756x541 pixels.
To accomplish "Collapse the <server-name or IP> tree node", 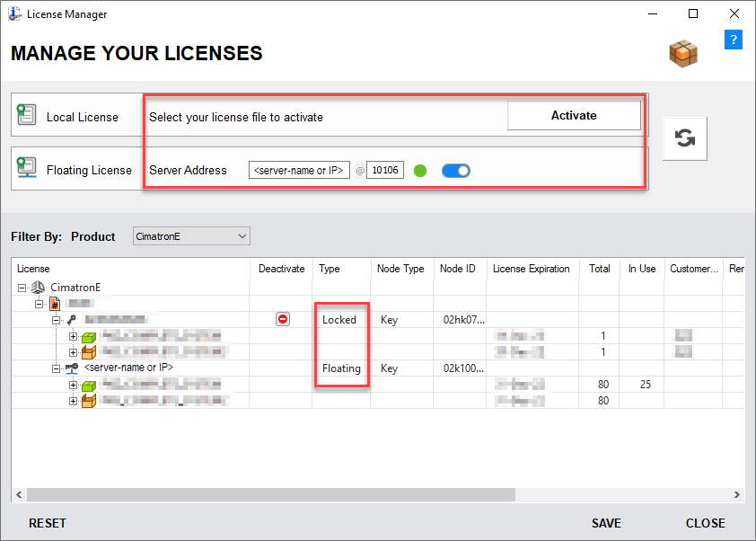I will click(x=56, y=368).
